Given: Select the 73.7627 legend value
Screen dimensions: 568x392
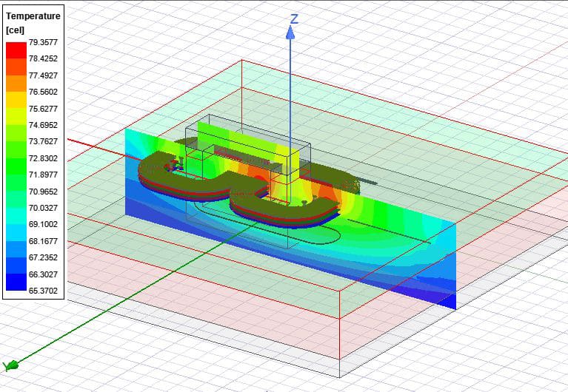Looking at the screenshot, I should (x=43, y=141).
